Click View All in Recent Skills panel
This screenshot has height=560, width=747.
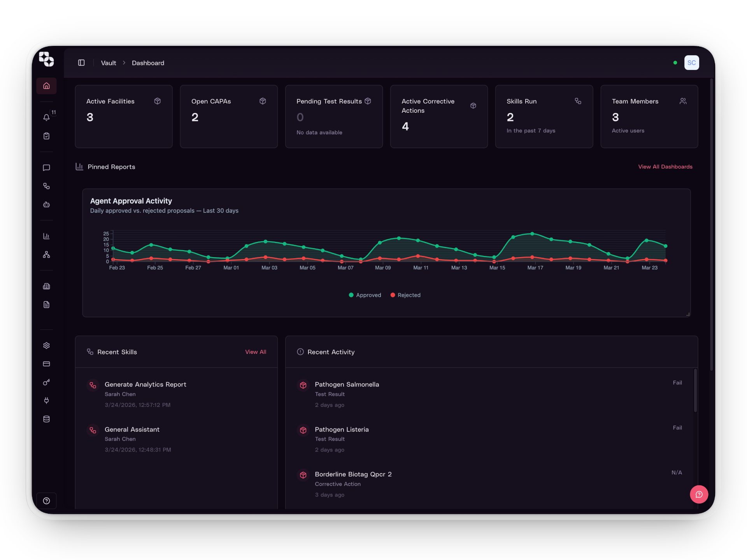coord(256,352)
